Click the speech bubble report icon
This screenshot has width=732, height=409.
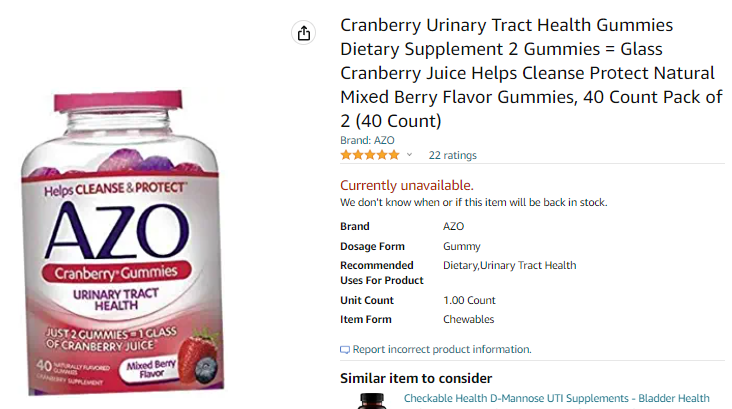[345, 350]
